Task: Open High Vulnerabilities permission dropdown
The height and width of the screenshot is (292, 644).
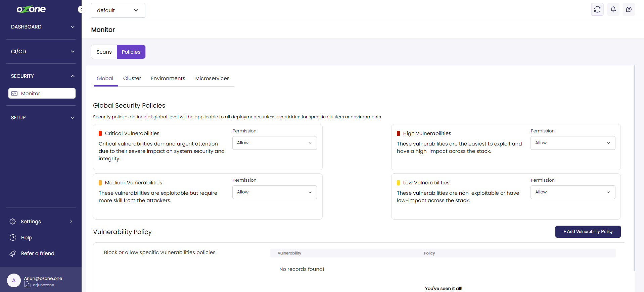Action: tap(572, 143)
